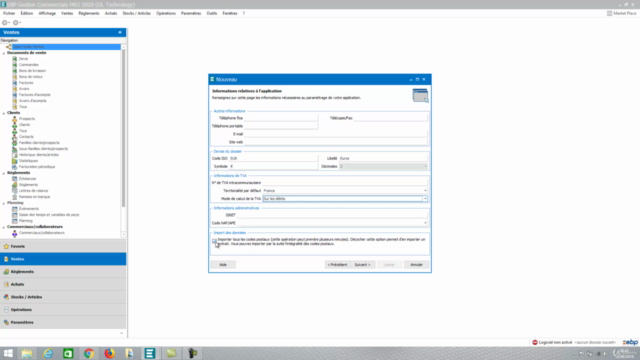The image size is (640, 360).
Task: Open Internet Explorer from the taskbar
Action: point(48,353)
